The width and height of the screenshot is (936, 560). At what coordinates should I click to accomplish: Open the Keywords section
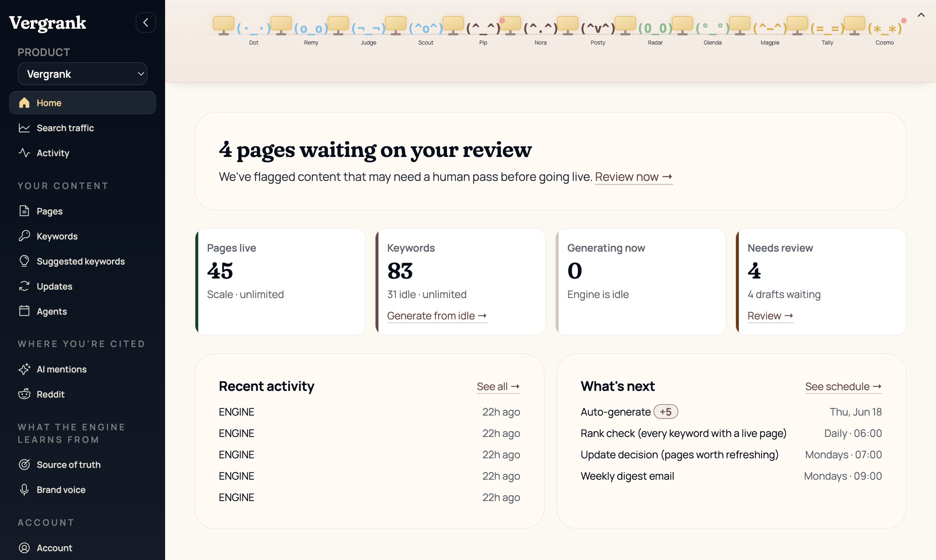pyautogui.click(x=82, y=236)
